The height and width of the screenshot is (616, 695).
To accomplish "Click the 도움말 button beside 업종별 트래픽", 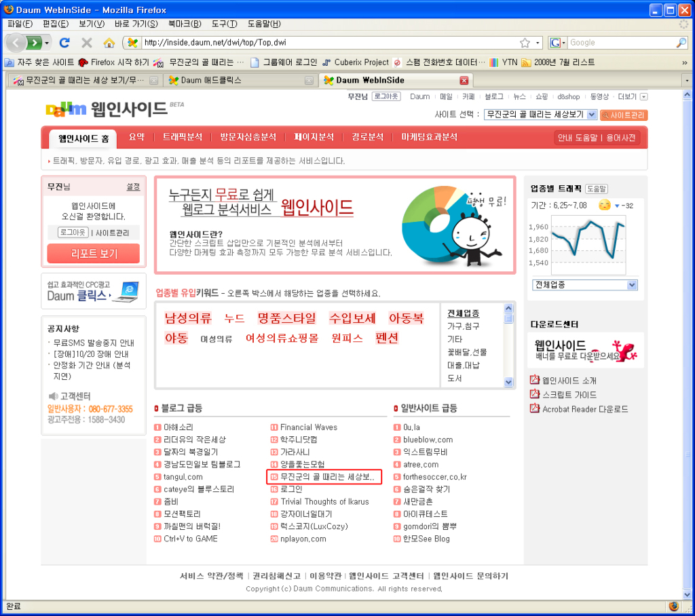I will coord(597,189).
